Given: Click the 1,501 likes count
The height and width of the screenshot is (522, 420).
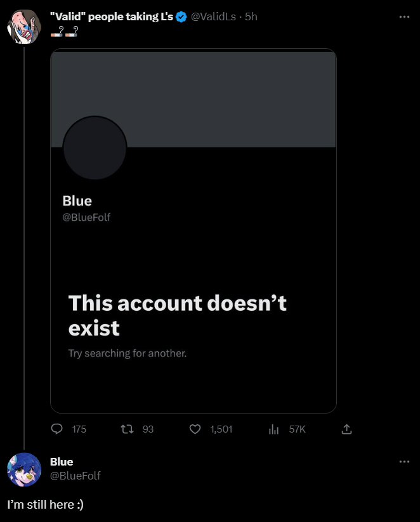Looking at the screenshot, I should [221, 429].
